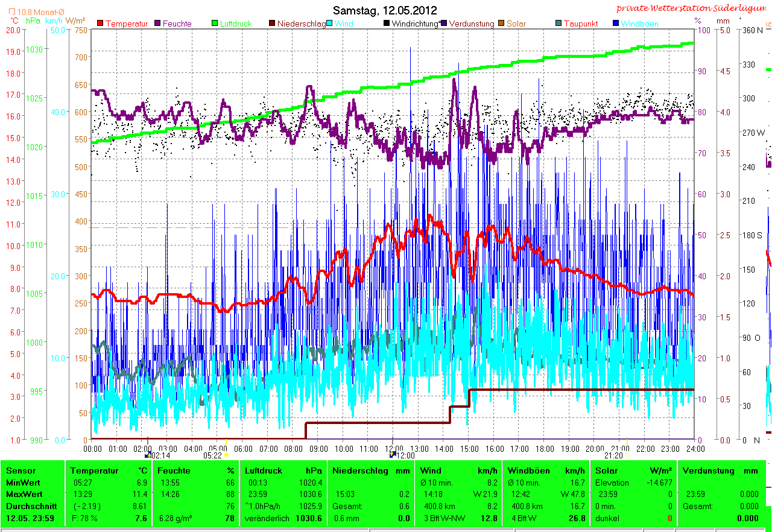Click the moon icon at 02:14
Image resolution: width=772 pixels, height=532 pixels.
pos(147,455)
